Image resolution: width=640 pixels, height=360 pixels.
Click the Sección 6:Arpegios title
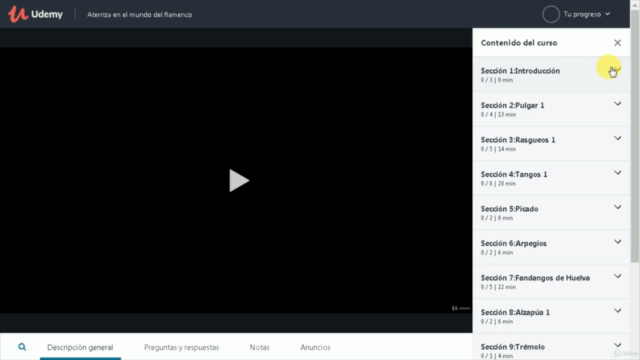[x=513, y=243]
